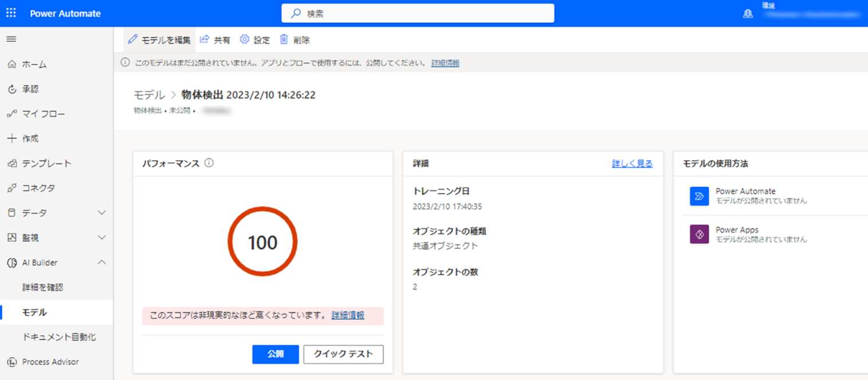Select the Power Automate usage icon
The width and height of the screenshot is (868, 380).
pyautogui.click(x=699, y=196)
